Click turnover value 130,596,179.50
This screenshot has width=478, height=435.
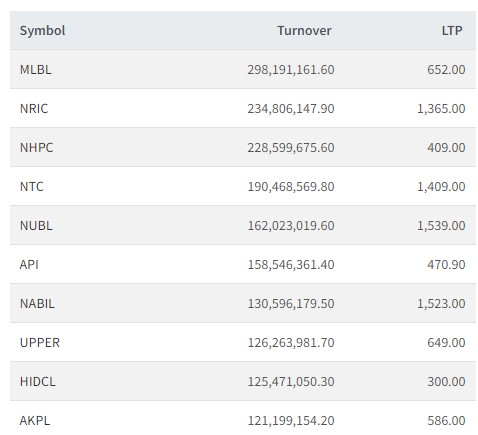click(291, 304)
